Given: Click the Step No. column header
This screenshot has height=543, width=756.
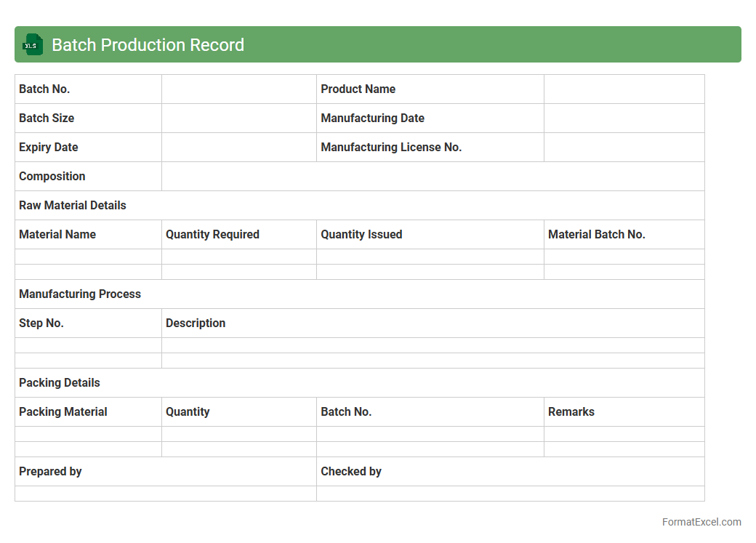Looking at the screenshot, I should click(41, 323).
